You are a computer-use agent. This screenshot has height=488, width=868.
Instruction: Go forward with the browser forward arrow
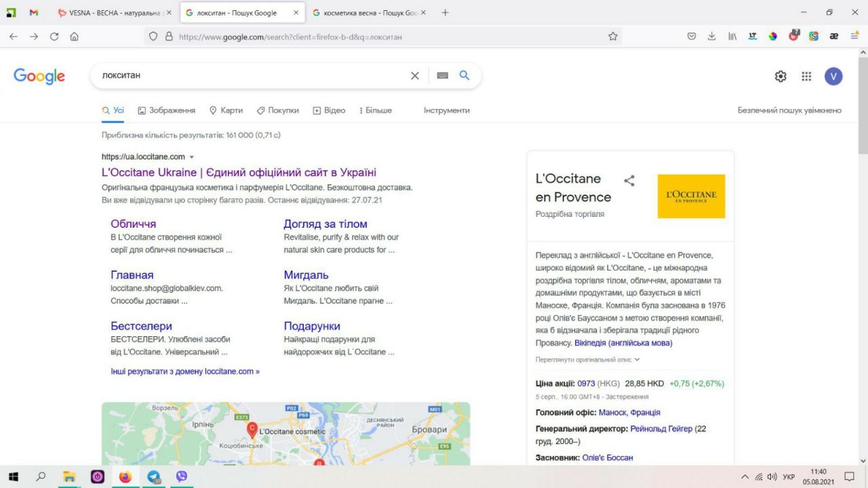coord(34,37)
